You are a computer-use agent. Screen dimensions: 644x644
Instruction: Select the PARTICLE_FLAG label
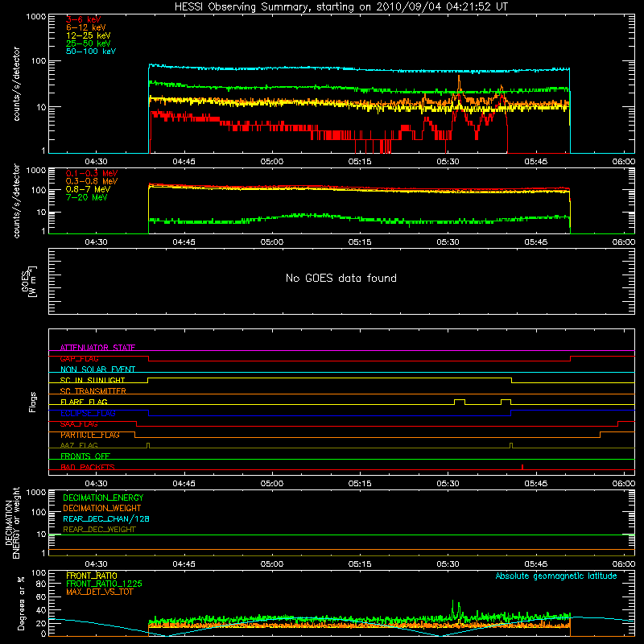[90, 435]
